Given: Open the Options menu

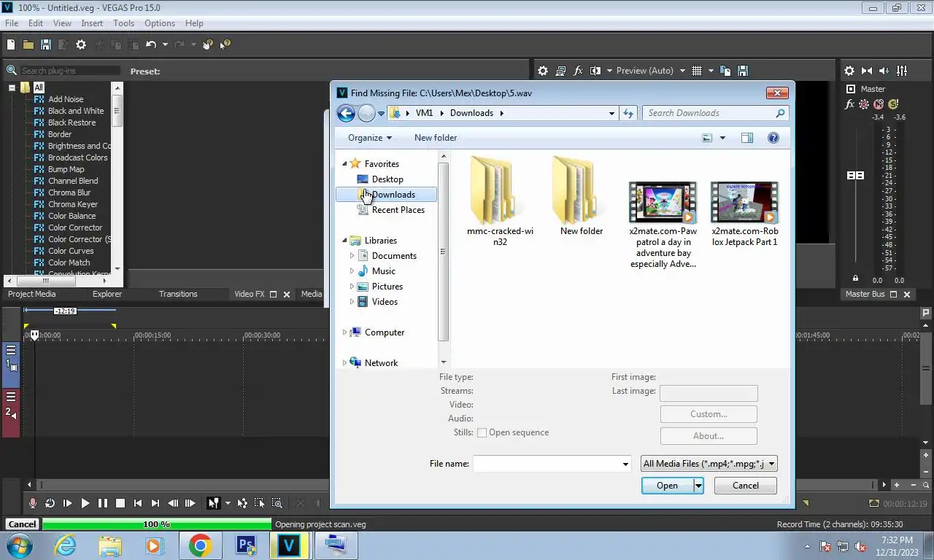Looking at the screenshot, I should tap(160, 23).
